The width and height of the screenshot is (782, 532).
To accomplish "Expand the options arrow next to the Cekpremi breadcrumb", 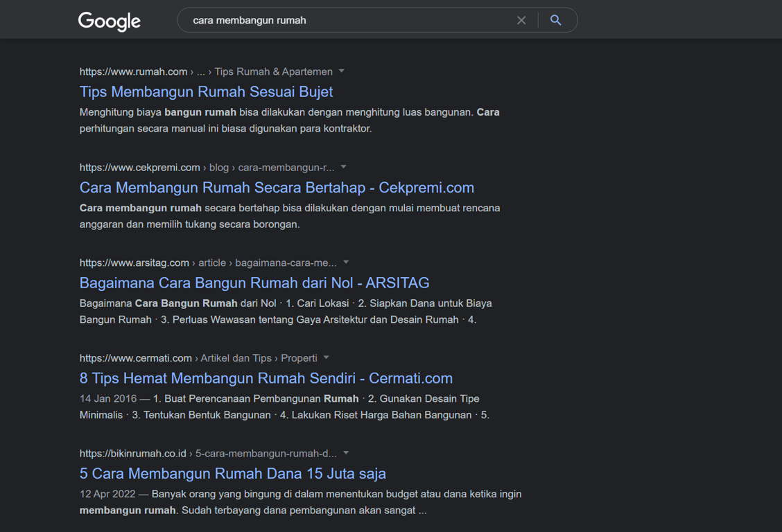I will (345, 167).
